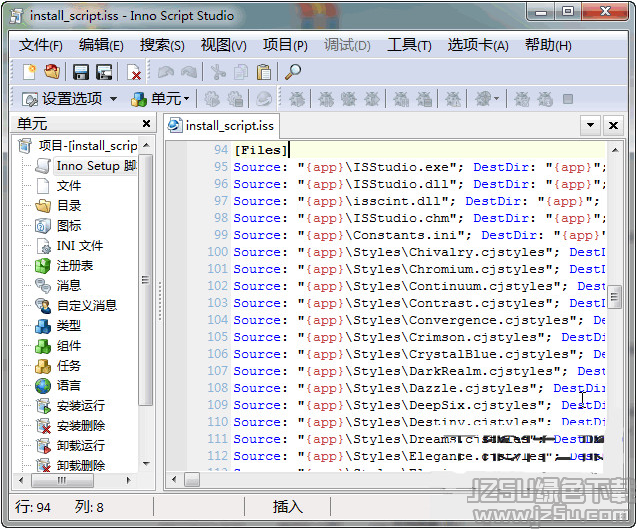Click the Open file toolbar icon
637x529 pixels.
[x=52, y=72]
